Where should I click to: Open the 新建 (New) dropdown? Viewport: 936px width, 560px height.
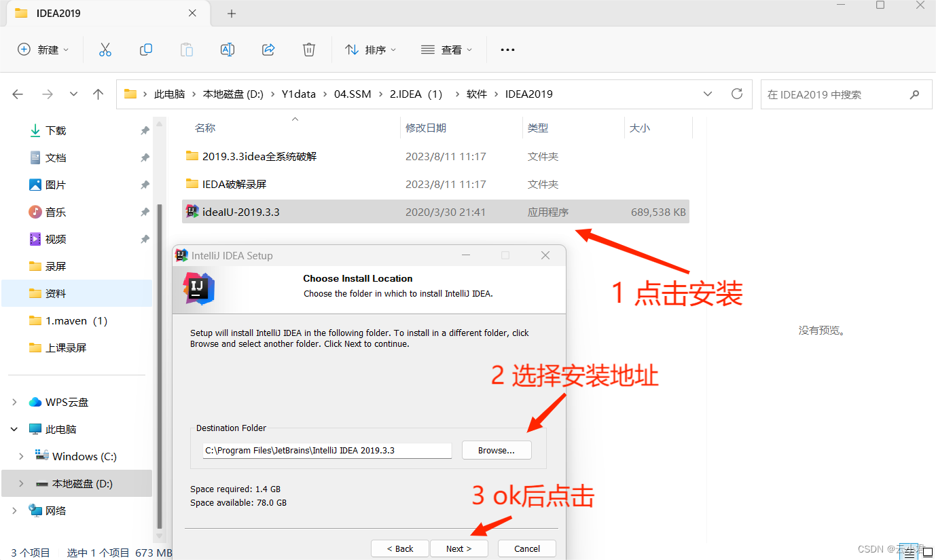(x=43, y=50)
